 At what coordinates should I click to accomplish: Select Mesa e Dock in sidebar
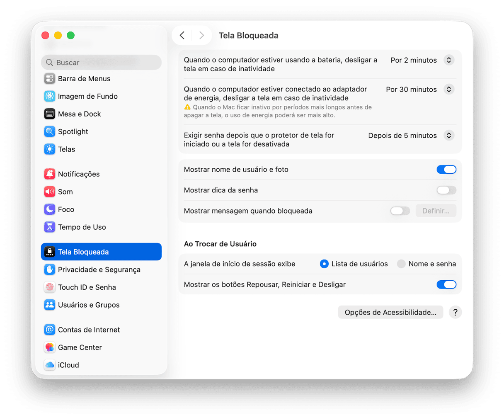[x=101, y=114]
